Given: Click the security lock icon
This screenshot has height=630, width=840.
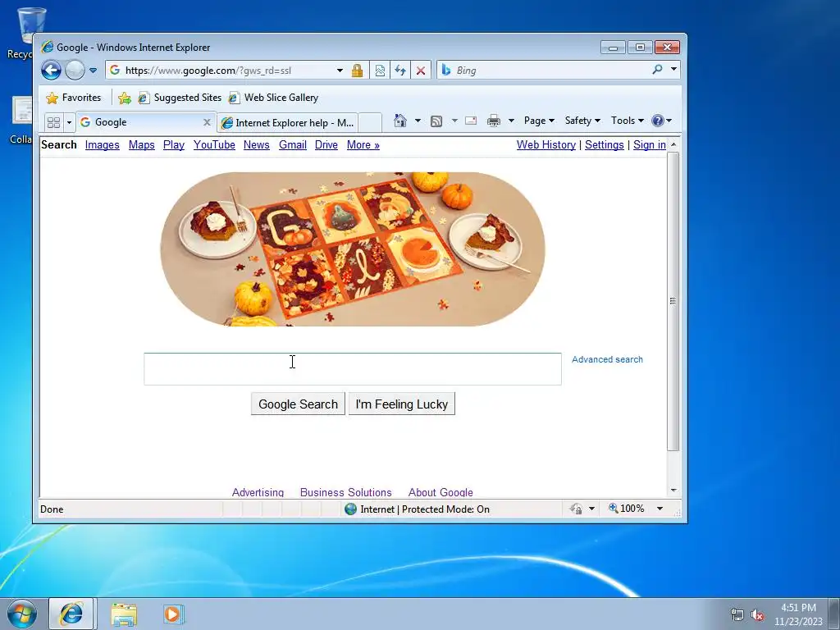Looking at the screenshot, I should 358,71.
